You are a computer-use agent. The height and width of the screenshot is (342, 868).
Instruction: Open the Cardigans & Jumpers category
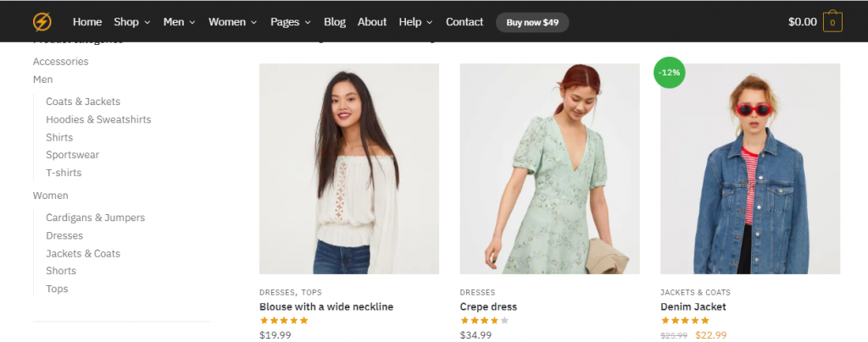(95, 218)
